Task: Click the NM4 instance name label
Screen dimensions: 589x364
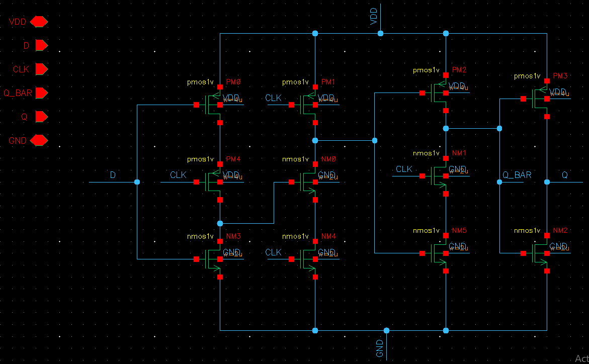Action: pos(328,236)
